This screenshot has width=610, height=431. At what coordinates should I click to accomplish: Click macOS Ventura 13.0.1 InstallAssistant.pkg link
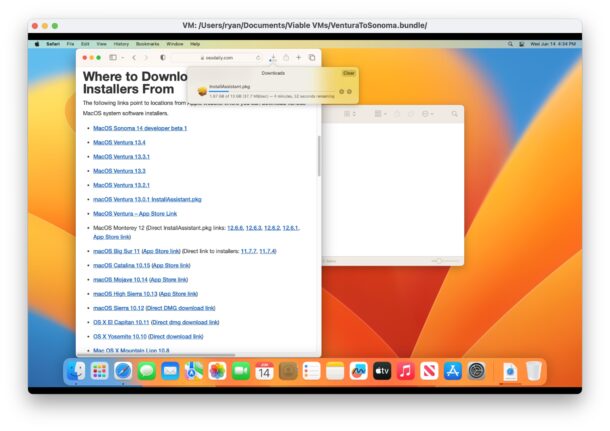147,199
